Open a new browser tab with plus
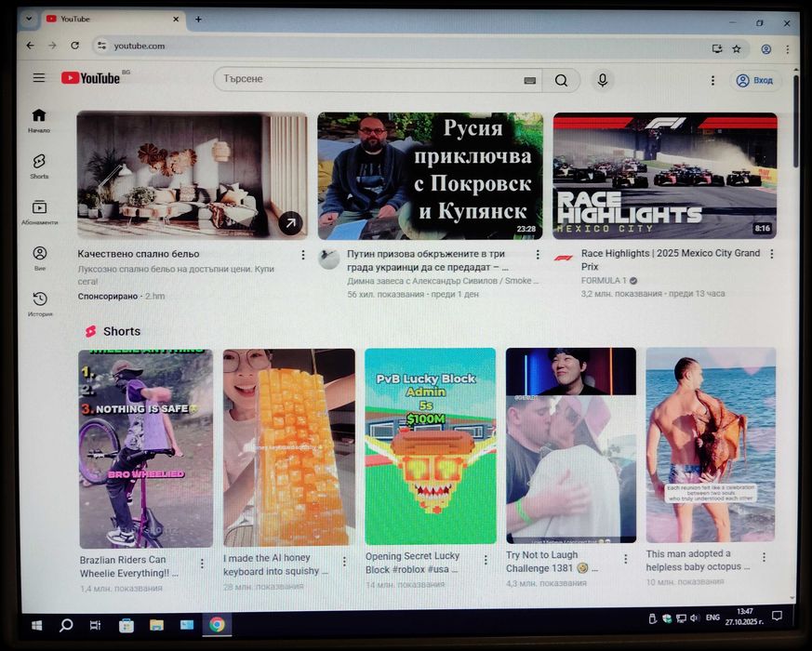The image size is (812, 651). point(198,20)
